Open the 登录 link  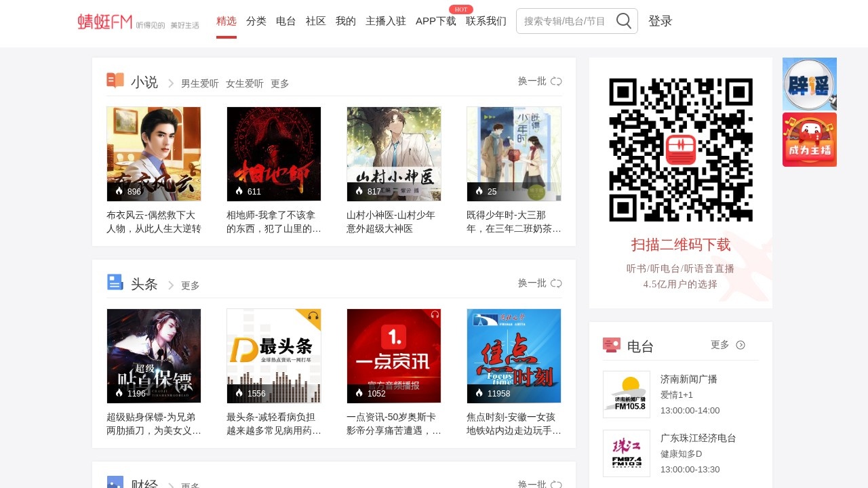pyautogui.click(x=660, y=21)
